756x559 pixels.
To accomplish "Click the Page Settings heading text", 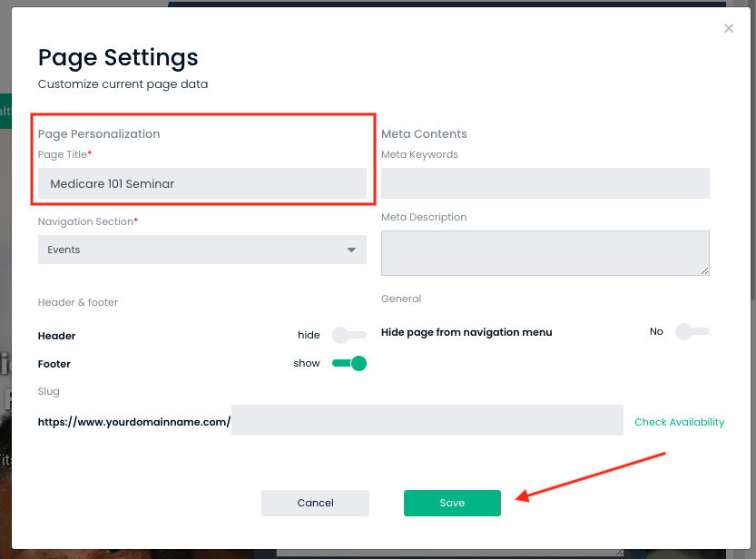I will pos(118,57).
